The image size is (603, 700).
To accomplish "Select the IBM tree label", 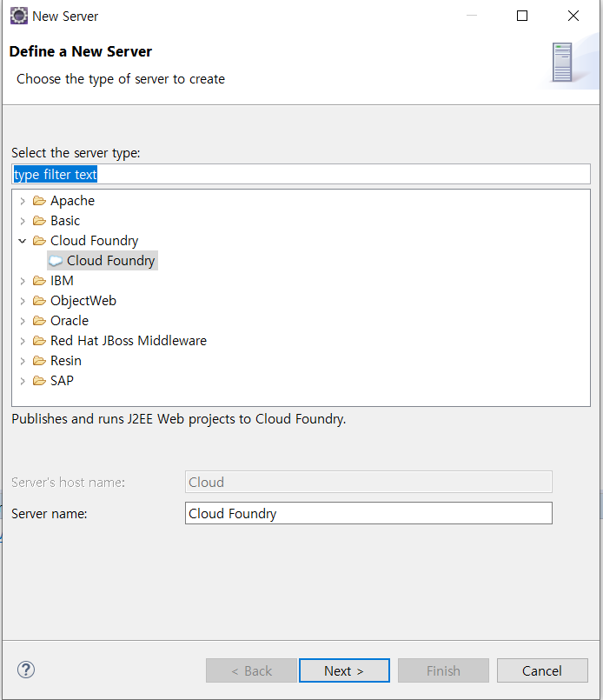I will 62,281.
